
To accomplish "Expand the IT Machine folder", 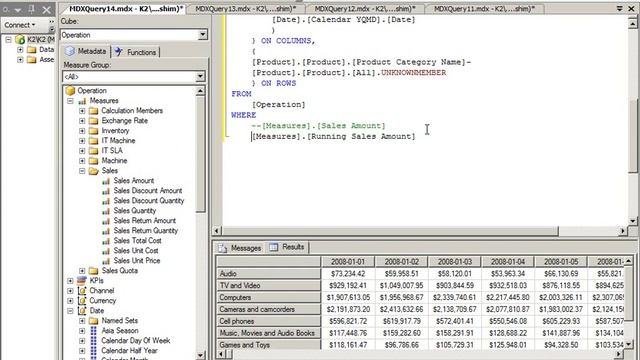I will pyautogui.click(x=82, y=141).
